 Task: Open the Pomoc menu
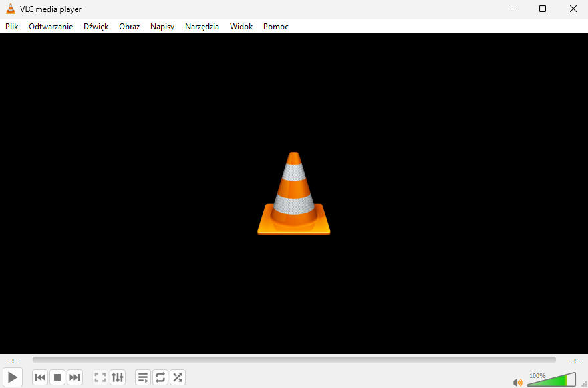coord(275,26)
